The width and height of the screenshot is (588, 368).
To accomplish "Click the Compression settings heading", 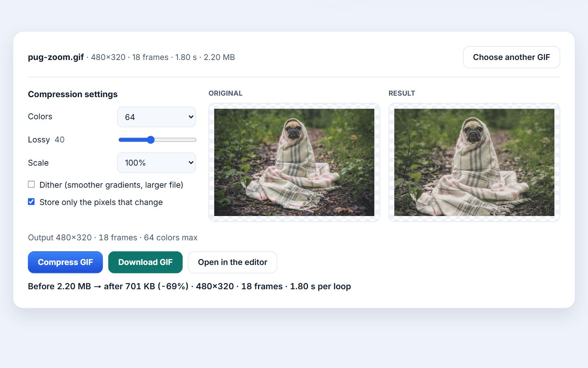I will point(73,94).
